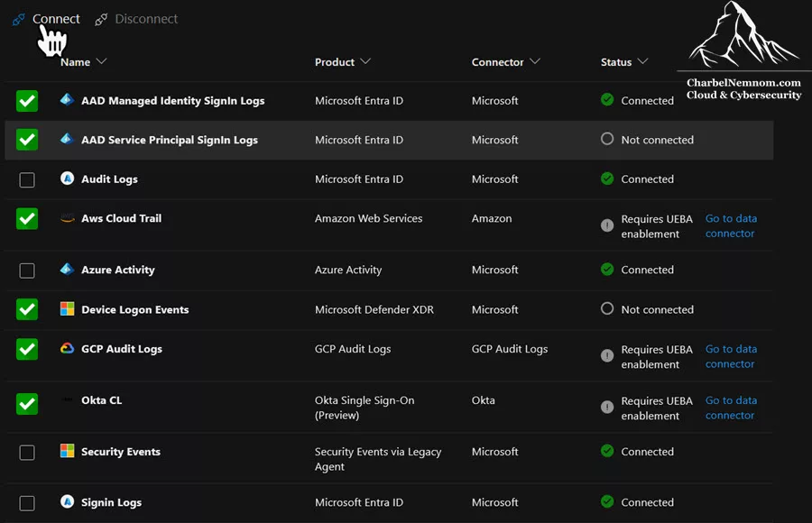
Task: Click green Connected icon in Azure Activity row
Action: click(x=607, y=270)
